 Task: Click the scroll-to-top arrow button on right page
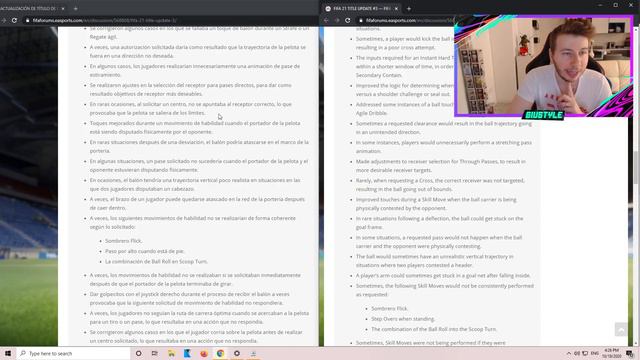[621, 329]
